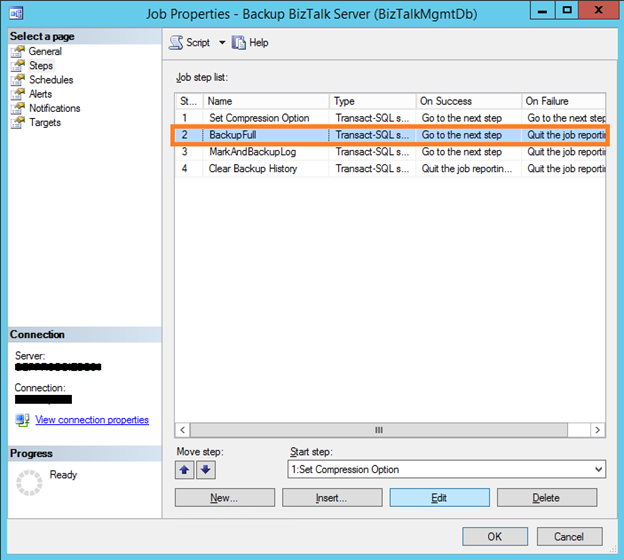
Task: Click Type cell of BackupFull row
Action: pos(372,135)
